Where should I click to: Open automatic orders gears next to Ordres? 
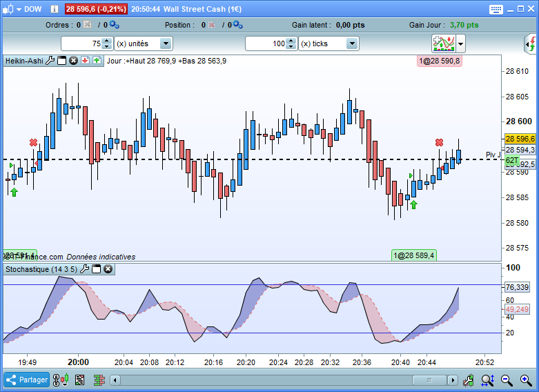tap(114, 24)
